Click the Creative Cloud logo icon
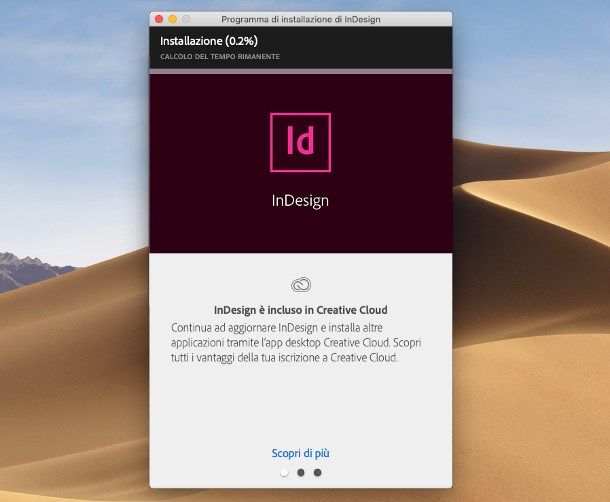610x502 pixels. [301, 284]
